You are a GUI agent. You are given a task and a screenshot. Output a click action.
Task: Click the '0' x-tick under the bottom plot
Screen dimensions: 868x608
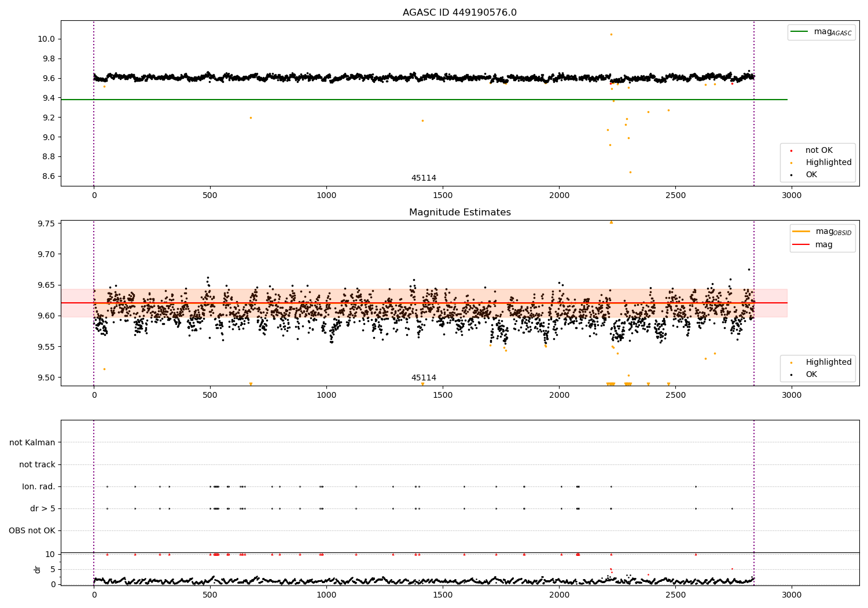94,595
